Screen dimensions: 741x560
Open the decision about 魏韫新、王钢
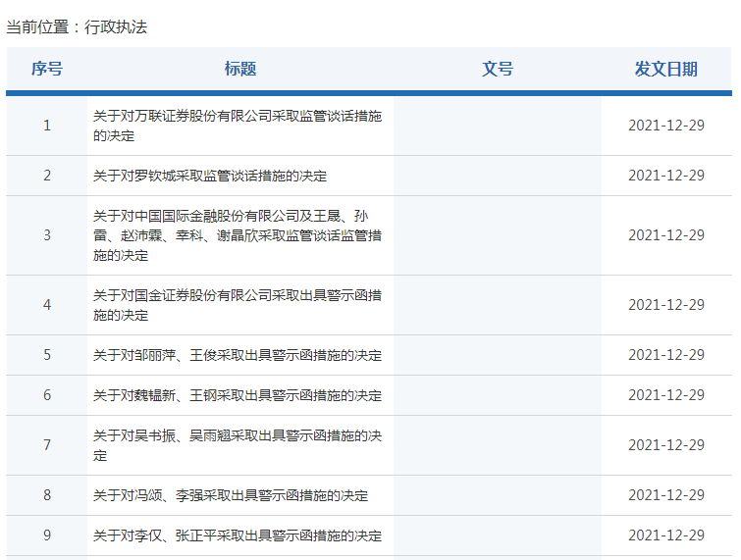pos(237,395)
